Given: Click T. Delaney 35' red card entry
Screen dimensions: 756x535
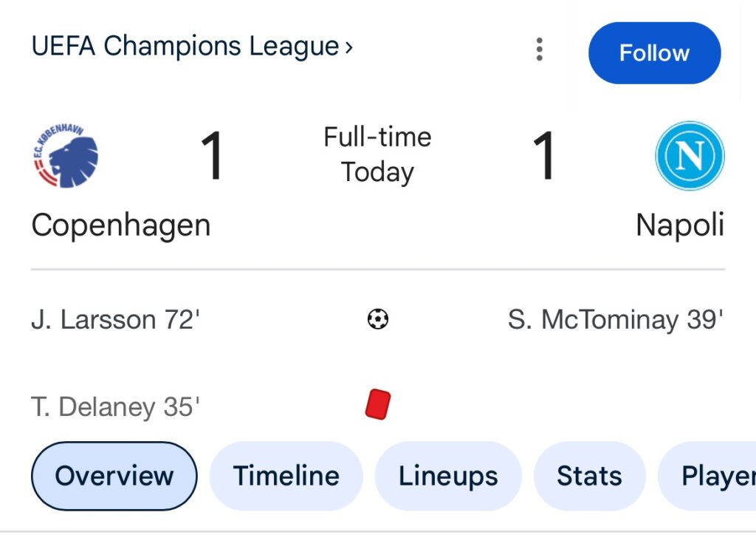Looking at the screenshot, I should 115,406.
